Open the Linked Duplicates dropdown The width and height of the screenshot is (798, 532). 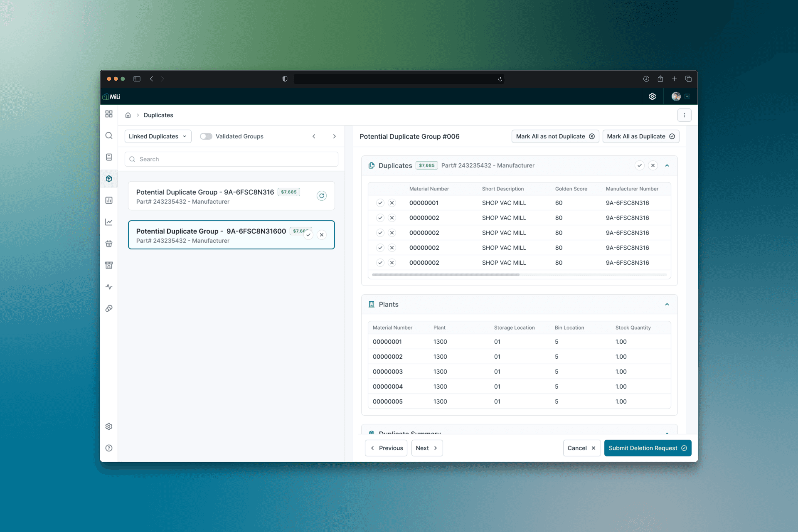pos(158,136)
